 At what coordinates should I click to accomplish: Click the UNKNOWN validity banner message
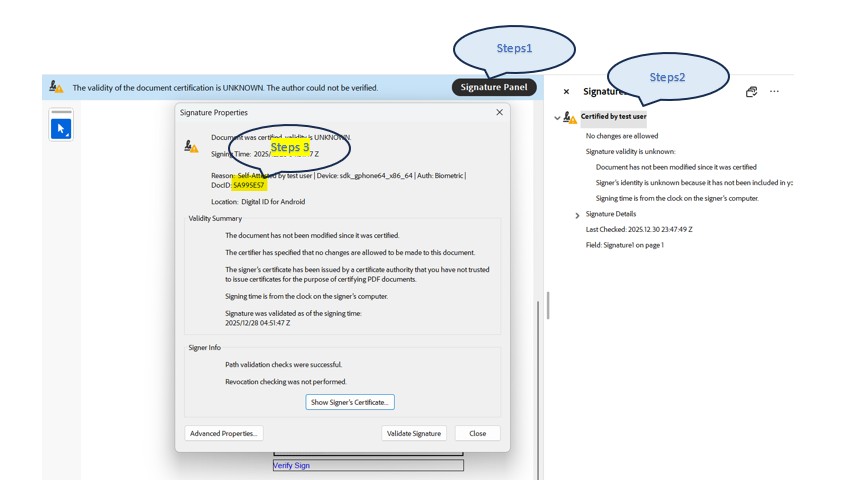[225, 87]
